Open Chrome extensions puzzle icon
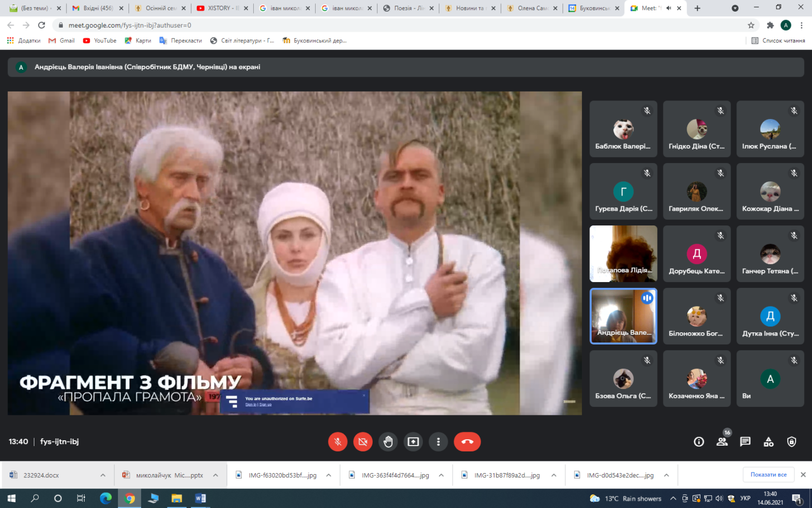This screenshot has width=812, height=508. pyautogui.click(x=770, y=25)
